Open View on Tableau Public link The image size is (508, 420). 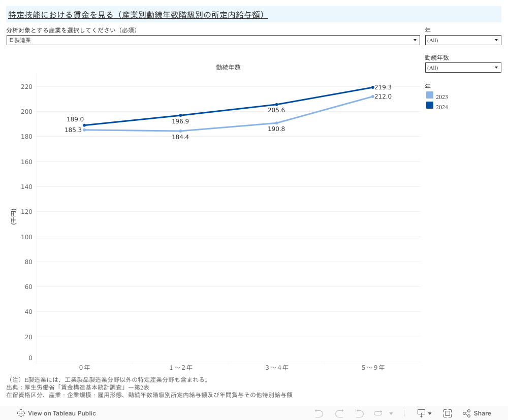pyautogui.click(x=56, y=413)
